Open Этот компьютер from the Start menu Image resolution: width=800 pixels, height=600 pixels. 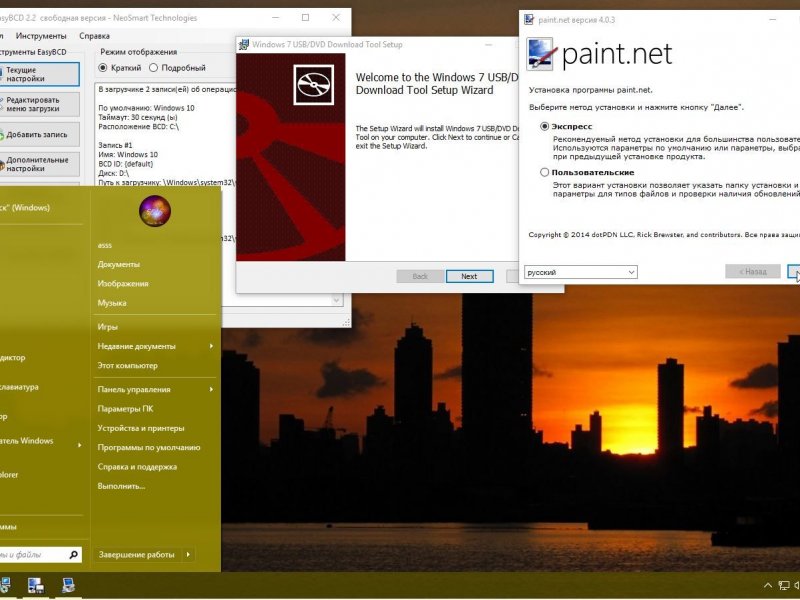click(x=128, y=365)
